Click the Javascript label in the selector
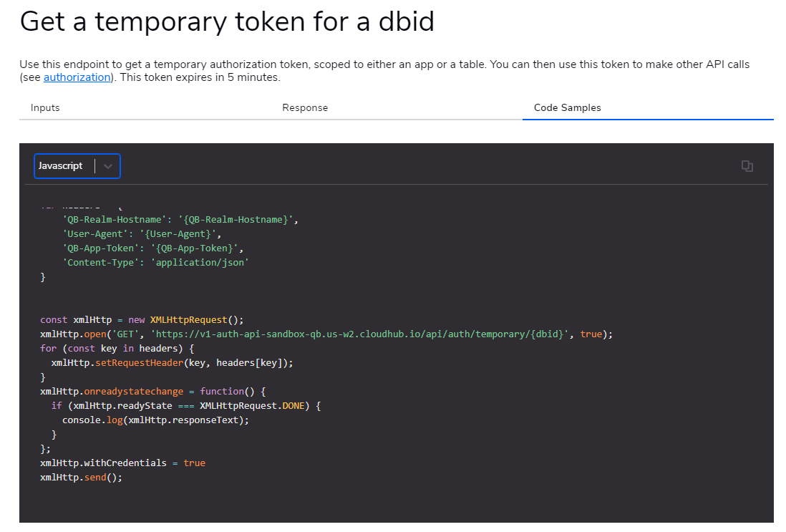Screen dimensions: 786x532 pyautogui.click(x=61, y=165)
